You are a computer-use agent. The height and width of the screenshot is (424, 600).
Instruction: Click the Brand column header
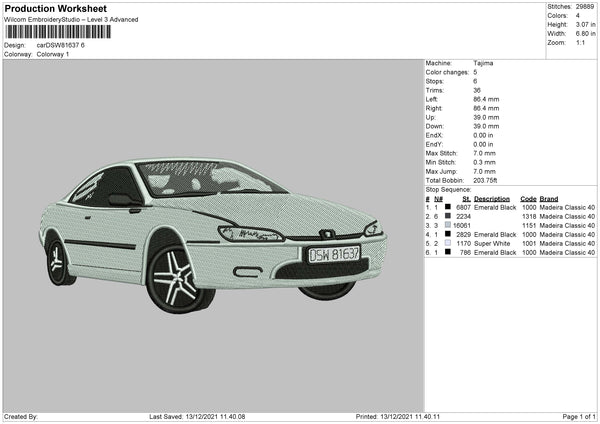(x=548, y=198)
